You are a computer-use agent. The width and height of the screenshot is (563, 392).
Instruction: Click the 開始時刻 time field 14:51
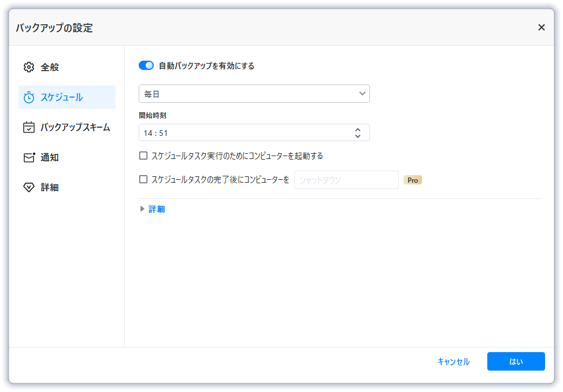243,133
